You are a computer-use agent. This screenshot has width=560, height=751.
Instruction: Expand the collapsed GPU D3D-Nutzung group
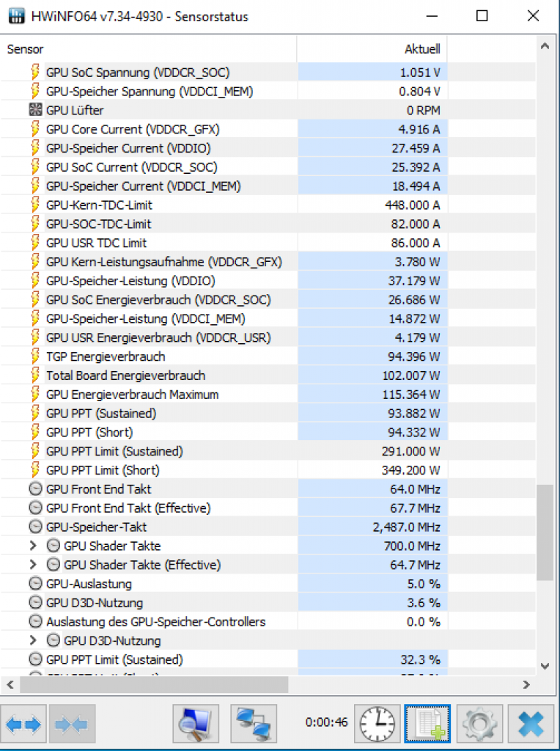click(32, 640)
